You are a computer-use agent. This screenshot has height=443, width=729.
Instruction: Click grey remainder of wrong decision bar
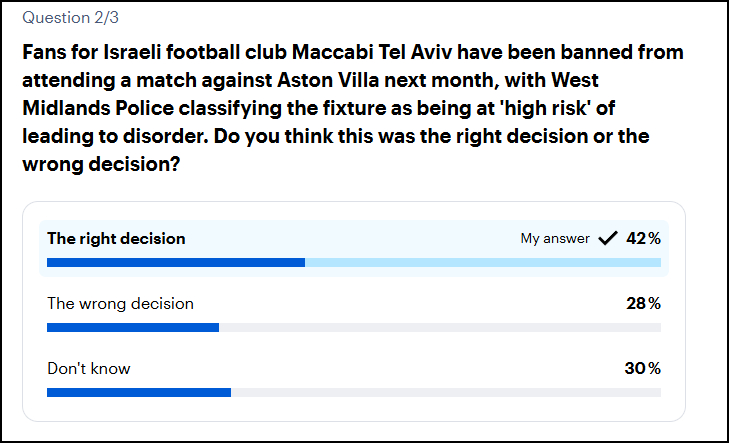click(439, 327)
